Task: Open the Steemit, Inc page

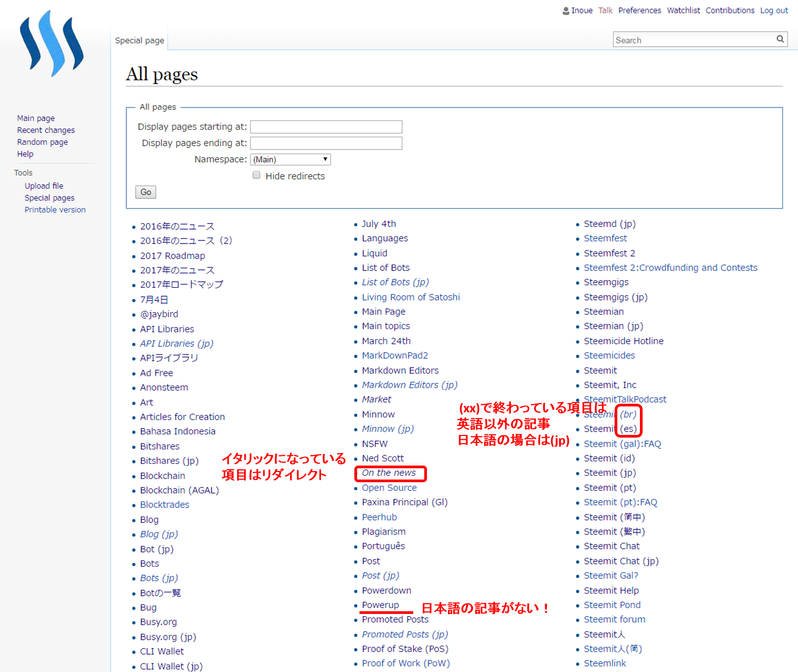Action: coord(610,385)
